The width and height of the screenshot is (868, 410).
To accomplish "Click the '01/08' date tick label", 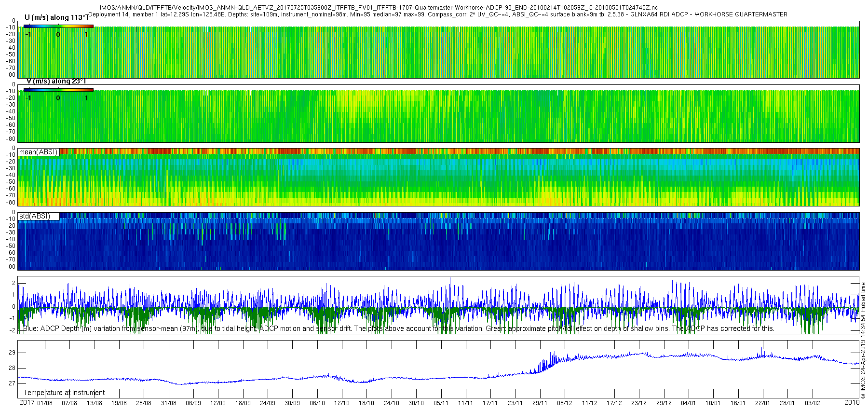I will pyautogui.click(x=45, y=403).
